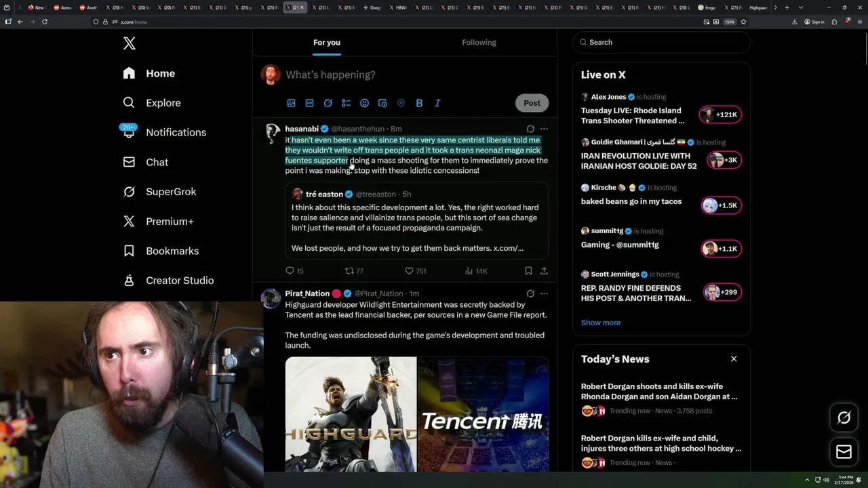Open more options on hasanabi's post

[x=544, y=129]
